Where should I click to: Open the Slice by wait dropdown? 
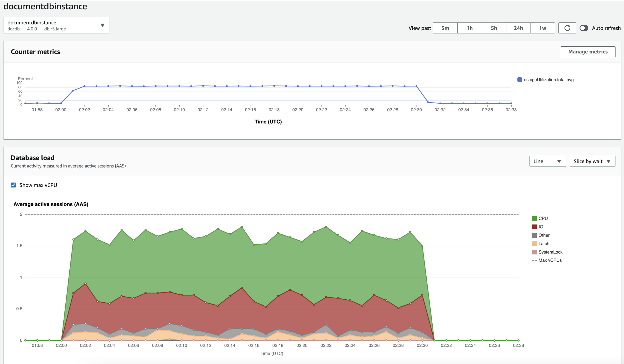click(592, 161)
